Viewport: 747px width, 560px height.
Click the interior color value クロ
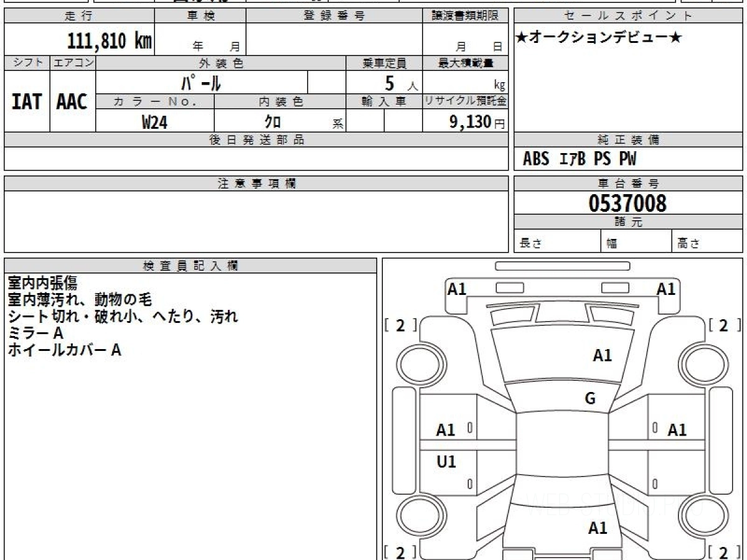click(273, 122)
